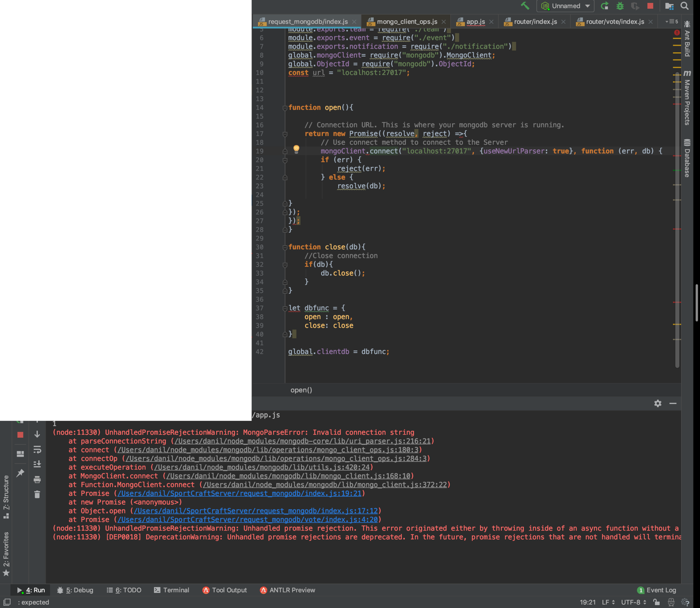The width and height of the screenshot is (700, 608).
Task: Open the Unnamed run configuration dropdown
Action: click(565, 6)
